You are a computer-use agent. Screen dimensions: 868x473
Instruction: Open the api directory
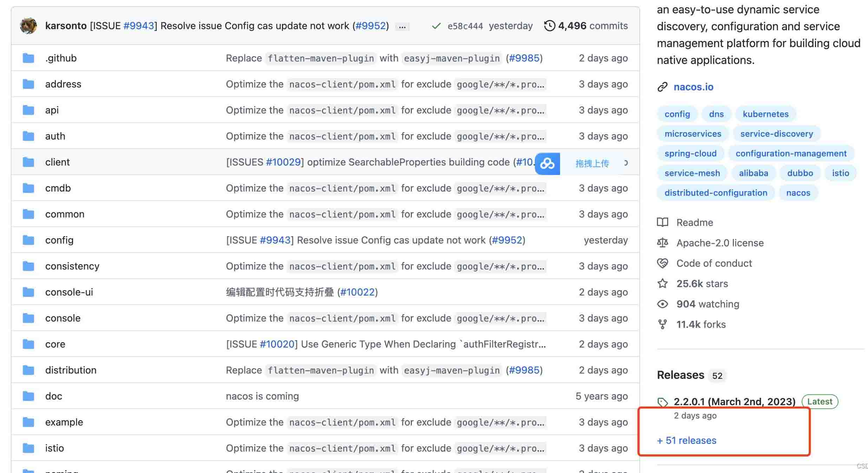pyautogui.click(x=52, y=110)
